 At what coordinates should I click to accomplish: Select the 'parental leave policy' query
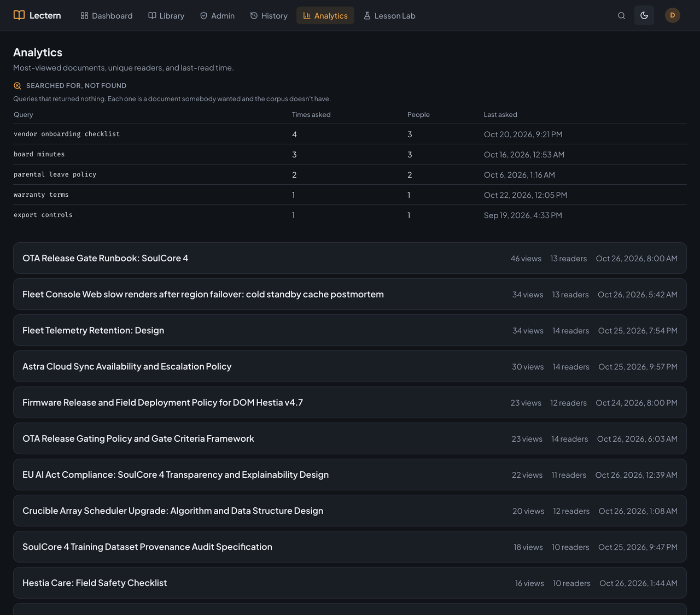[55, 174]
